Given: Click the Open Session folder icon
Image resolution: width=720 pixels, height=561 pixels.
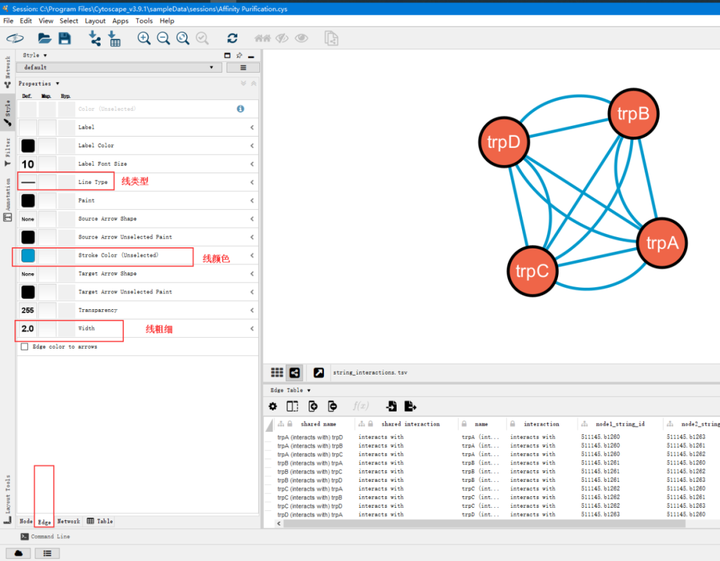Looking at the screenshot, I should click(x=44, y=38).
